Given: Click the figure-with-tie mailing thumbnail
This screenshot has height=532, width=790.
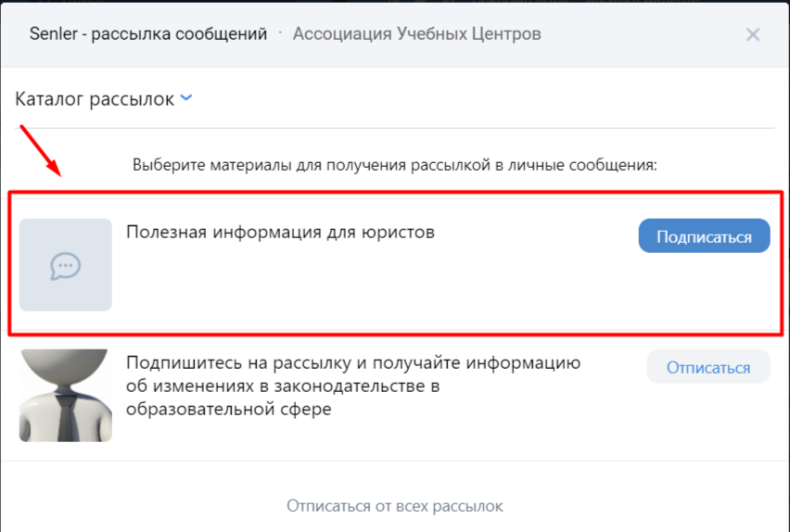Looking at the screenshot, I should [x=66, y=396].
